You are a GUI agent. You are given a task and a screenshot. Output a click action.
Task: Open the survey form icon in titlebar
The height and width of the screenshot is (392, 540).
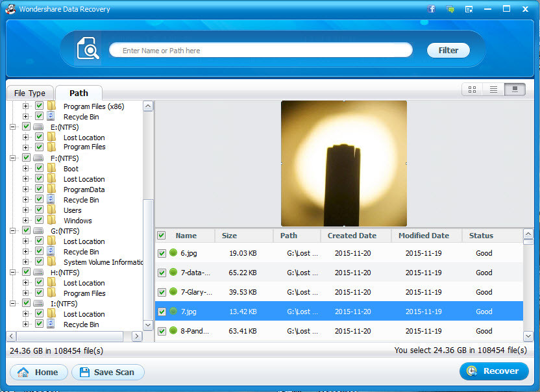(469, 9)
